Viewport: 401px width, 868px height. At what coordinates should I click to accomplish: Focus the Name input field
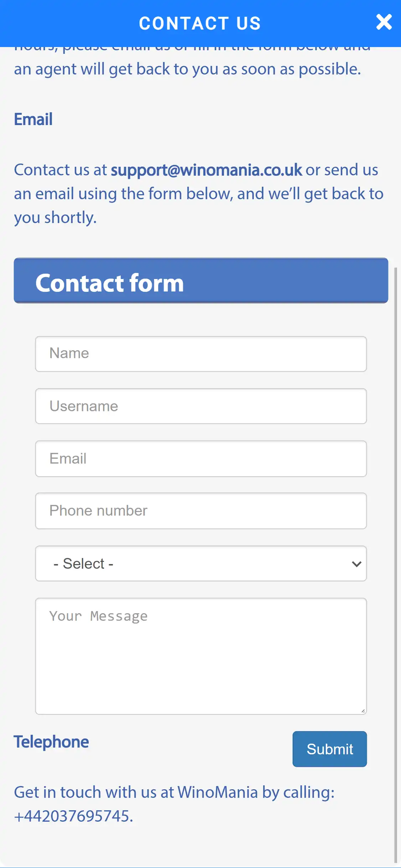pyautogui.click(x=201, y=354)
